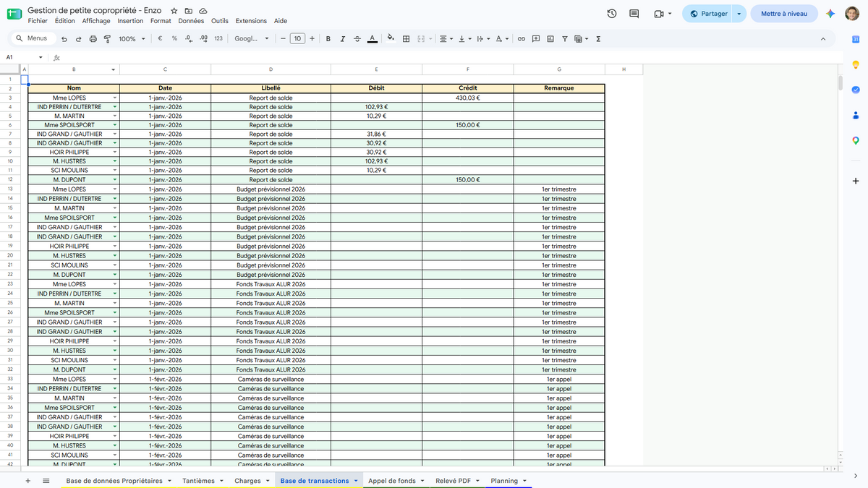
Task: Click the insert chart toolbar icon
Action: coord(550,39)
